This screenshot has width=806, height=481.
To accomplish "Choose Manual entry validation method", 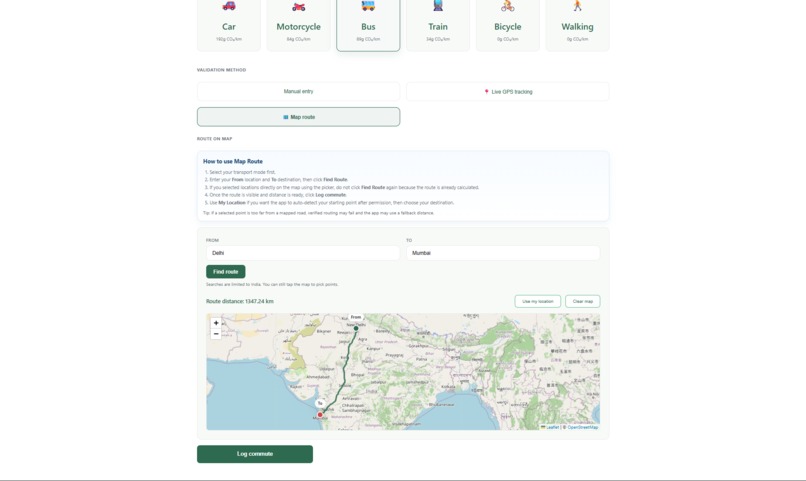I will coord(298,91).
